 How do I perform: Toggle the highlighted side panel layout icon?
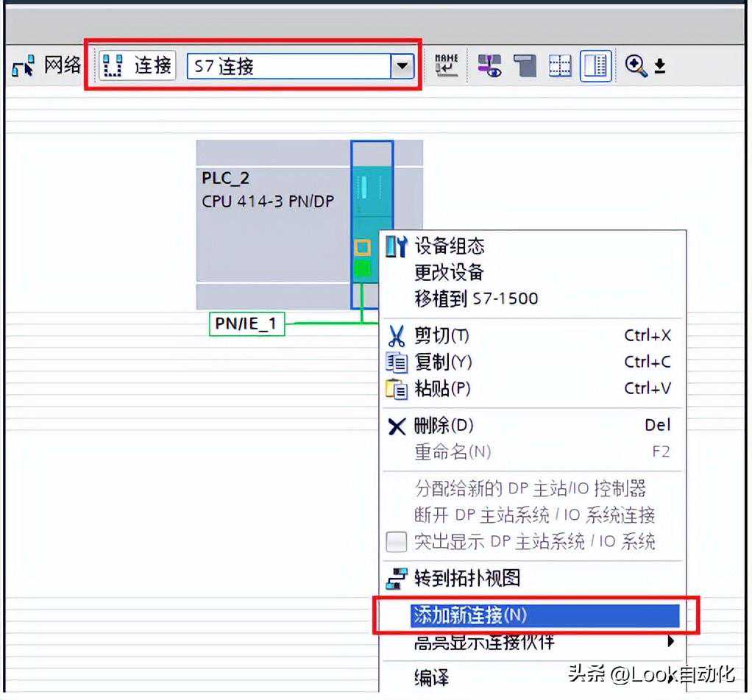595,67
